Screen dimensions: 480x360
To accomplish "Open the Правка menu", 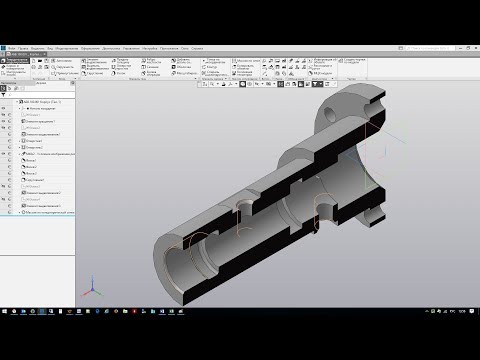I will (23, 48).
